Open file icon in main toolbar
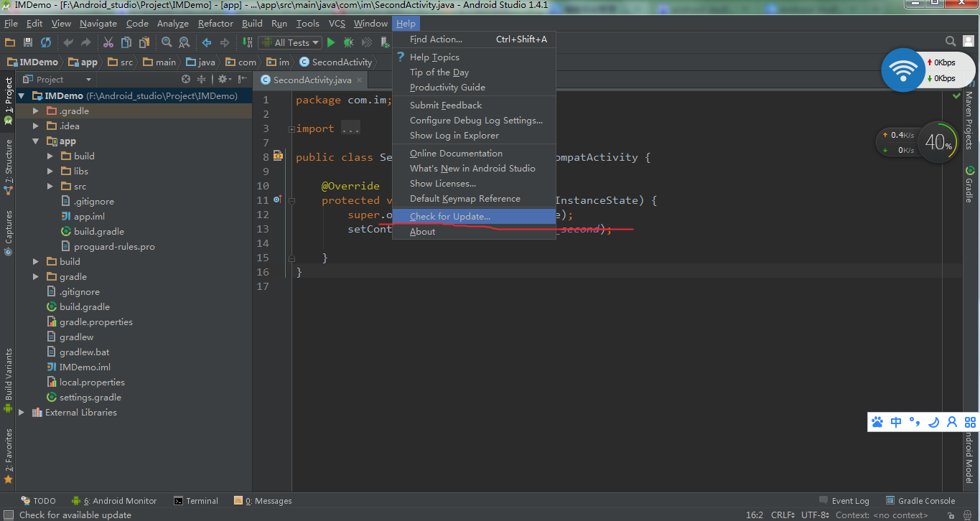Image resolution: width=980 pixels, height=521 pixels. pos(10,43)
